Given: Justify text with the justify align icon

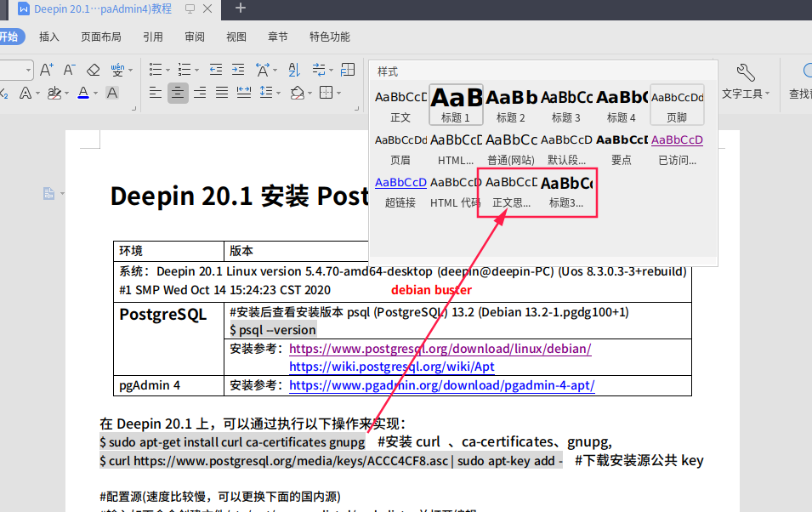Looking at the screenshot, I should tap(221, 93).
